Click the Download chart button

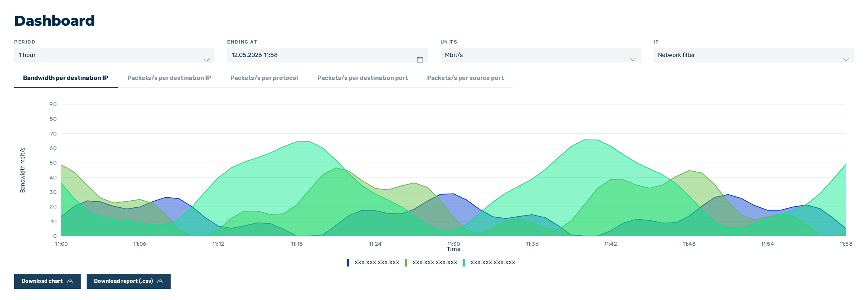coord(47,281)
